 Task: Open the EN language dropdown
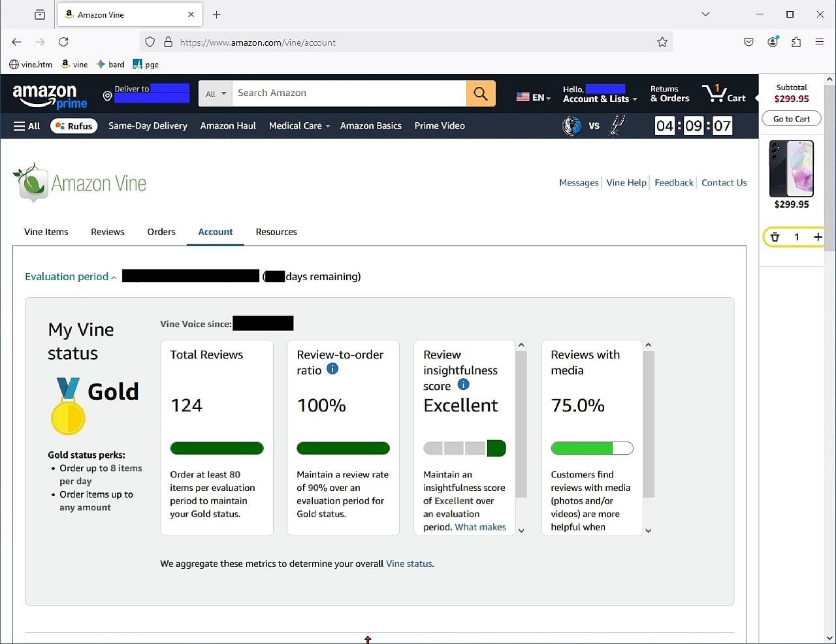(534, 97)
